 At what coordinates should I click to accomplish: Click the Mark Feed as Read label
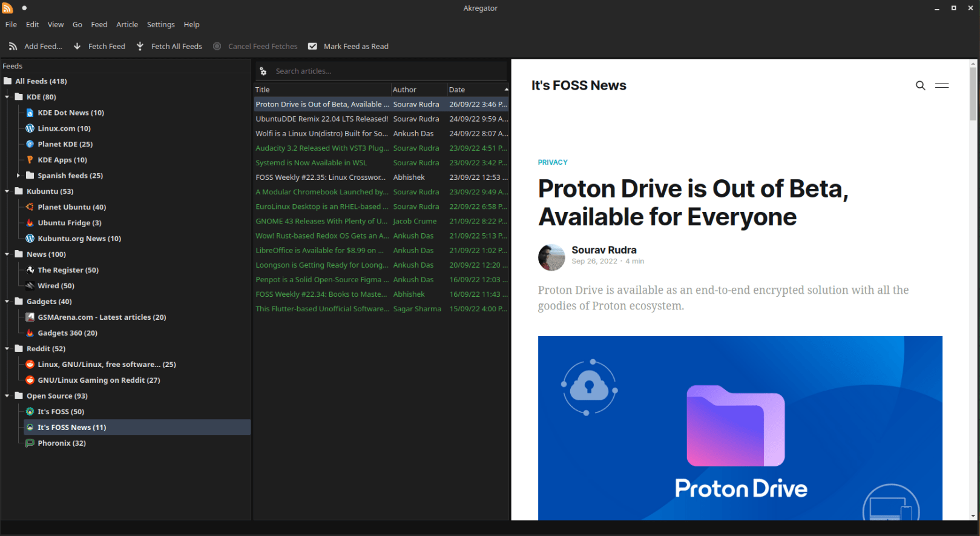coord(356,47)
